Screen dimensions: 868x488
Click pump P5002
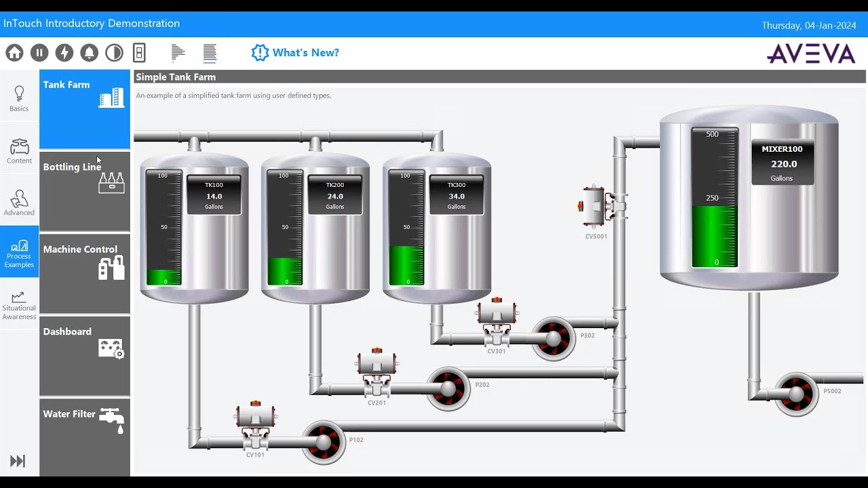797,394
